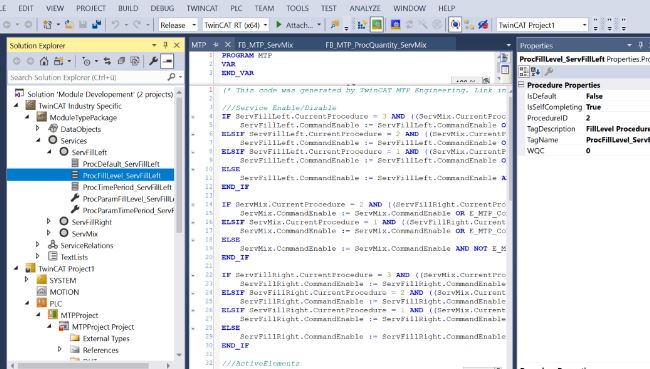
Task: Click the Solution Explorer vertical scrollbar
Action: [x=179, y=166]
